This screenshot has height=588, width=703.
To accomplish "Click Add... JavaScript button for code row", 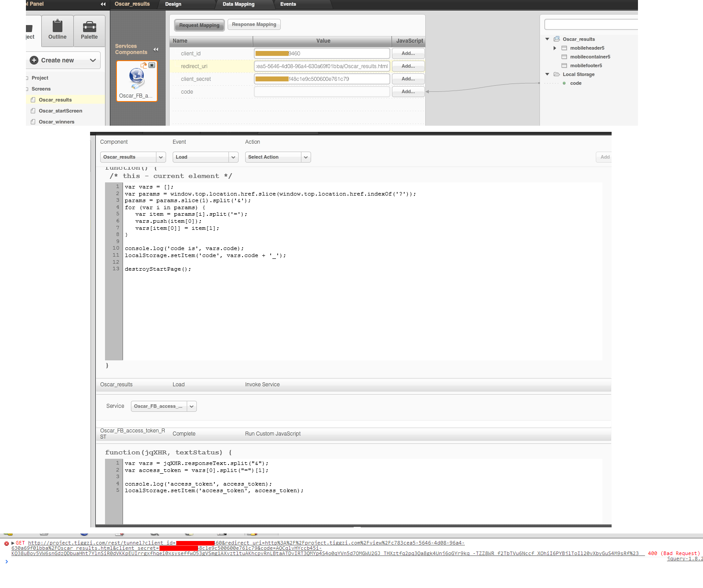I will point(408,92).
